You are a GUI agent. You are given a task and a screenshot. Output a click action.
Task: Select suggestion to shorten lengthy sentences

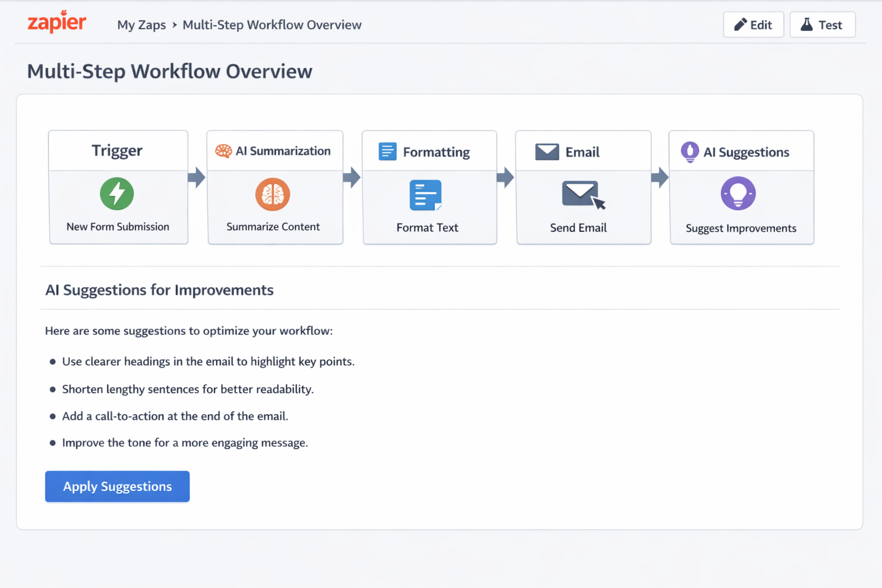pos(188,389)
